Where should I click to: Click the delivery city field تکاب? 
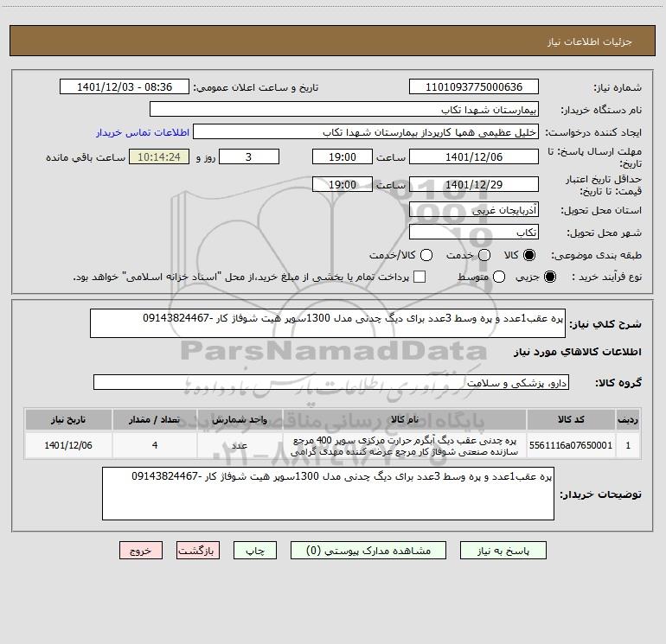click(474, 232)
